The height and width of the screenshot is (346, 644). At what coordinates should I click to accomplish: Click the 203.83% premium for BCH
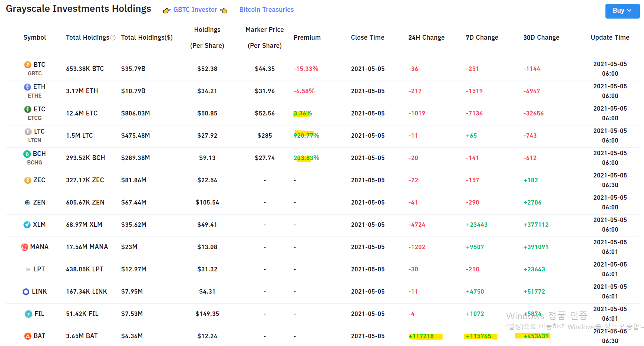pos(307,158)
